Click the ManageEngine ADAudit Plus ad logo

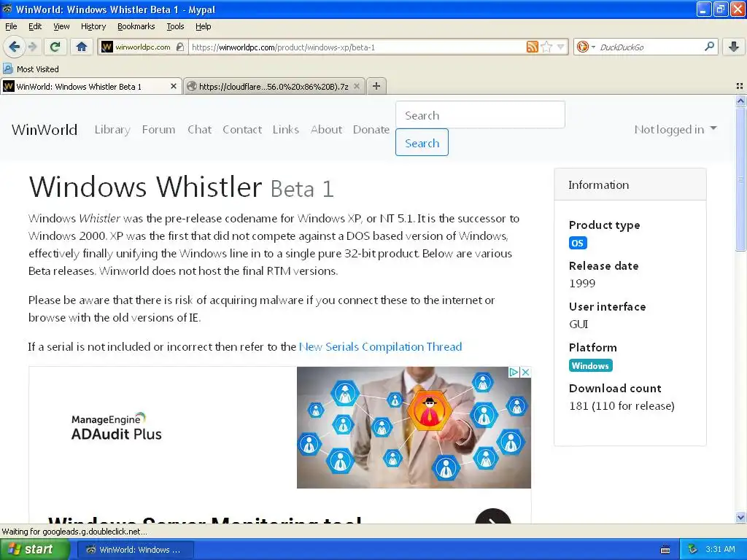click(116, 427)
